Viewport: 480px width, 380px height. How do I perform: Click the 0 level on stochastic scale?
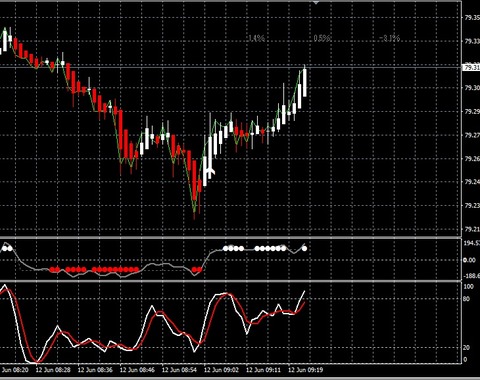point(466,360)
